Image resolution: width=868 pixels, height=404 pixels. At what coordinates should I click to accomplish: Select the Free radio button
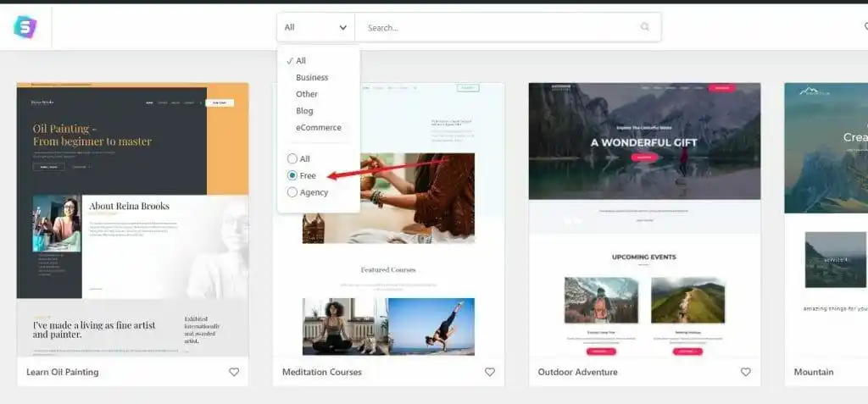292,175
